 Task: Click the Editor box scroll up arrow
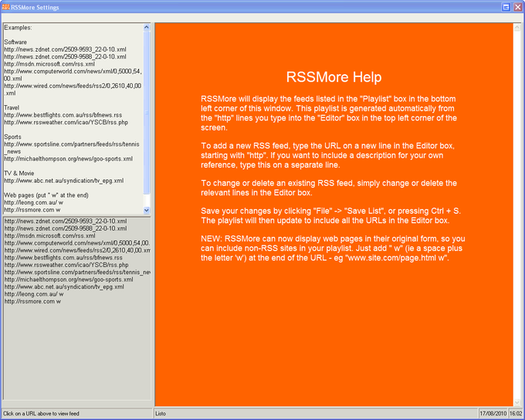[x=147, y=28]
